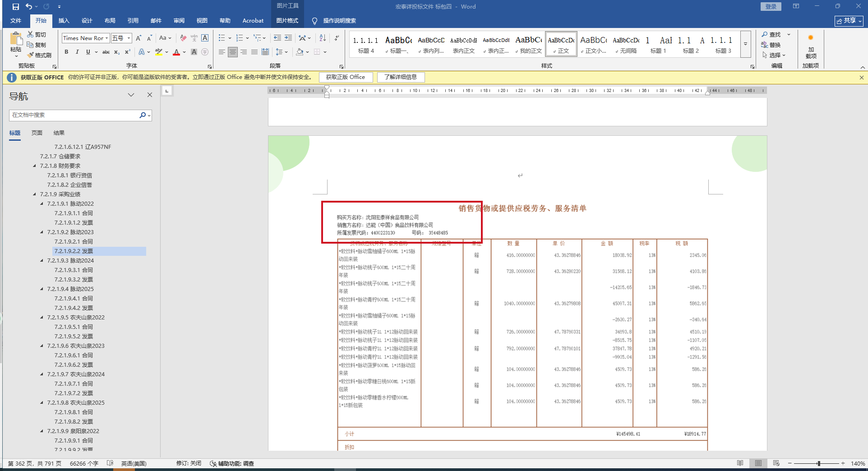Viewport: 868px width, 471px height.
Task: Click the superscript x² icon
Action: [x=128, y=52]
